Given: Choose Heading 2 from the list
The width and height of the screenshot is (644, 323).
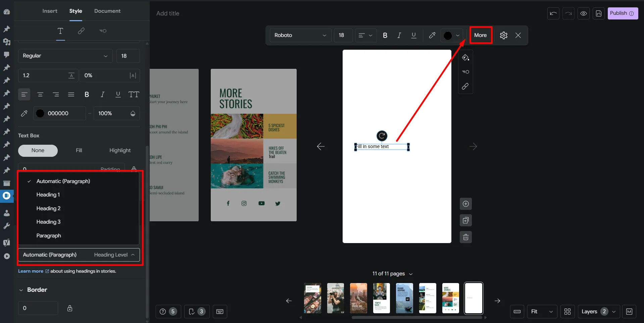Looking at the screenshot, I should pyautogui.click(x=48, y=209).
